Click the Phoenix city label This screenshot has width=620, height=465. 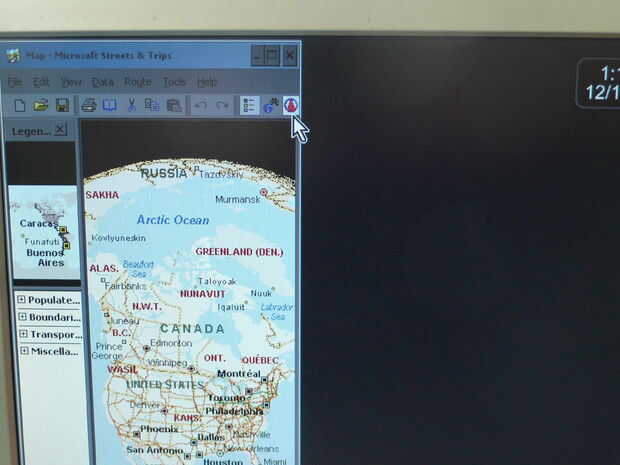(x=159, y=429)
